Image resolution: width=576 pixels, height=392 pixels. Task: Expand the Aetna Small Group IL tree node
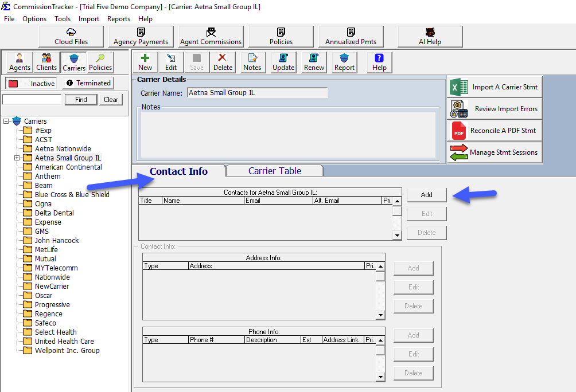point(17,158)
